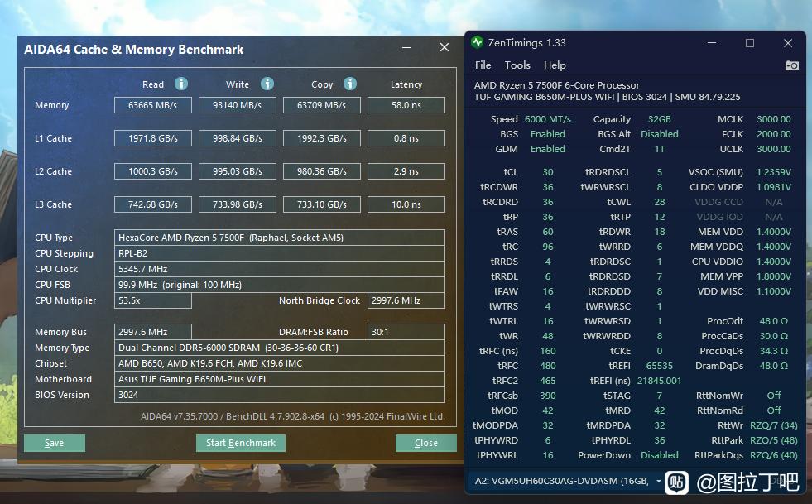Click CPU Type field HexaCore AMD Ryzen

[x=280, y=238]
